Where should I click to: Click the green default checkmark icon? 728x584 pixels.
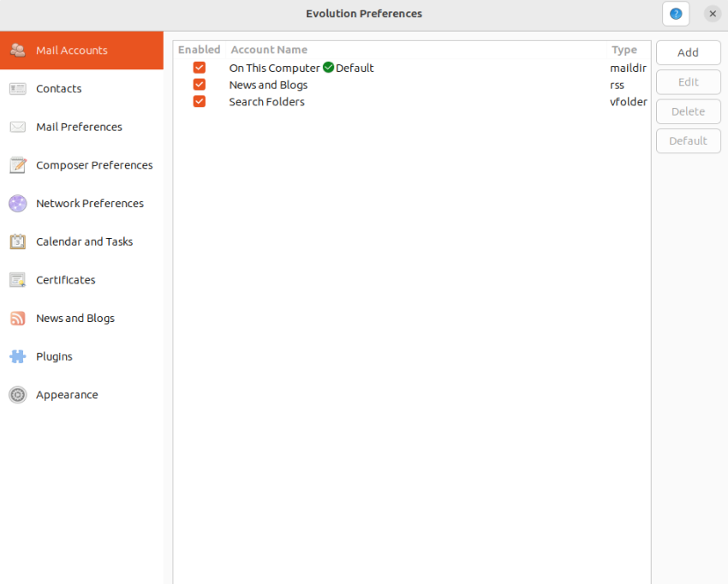point(328,68)
